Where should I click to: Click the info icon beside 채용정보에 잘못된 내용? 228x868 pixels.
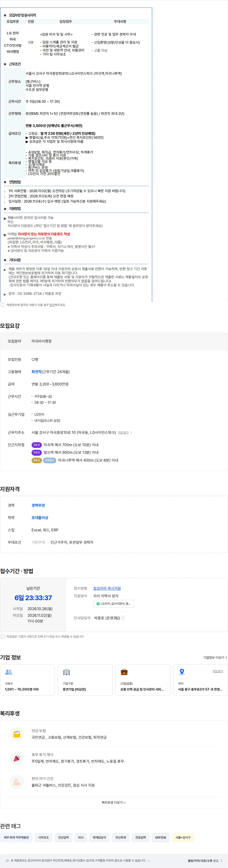3,305
